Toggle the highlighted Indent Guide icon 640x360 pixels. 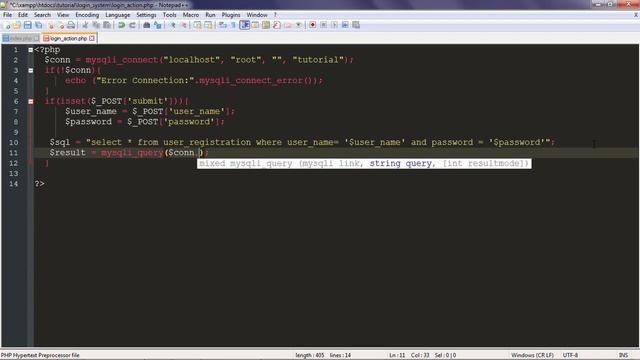(x=244, y=25)
